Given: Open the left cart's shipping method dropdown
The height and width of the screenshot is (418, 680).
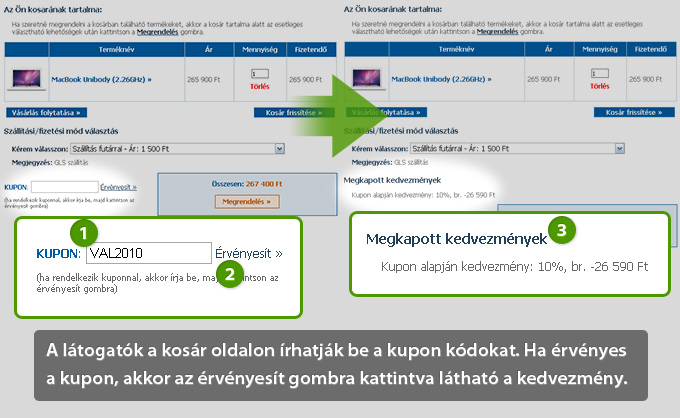Looking at the screenshot, I should tap(280, 148).
